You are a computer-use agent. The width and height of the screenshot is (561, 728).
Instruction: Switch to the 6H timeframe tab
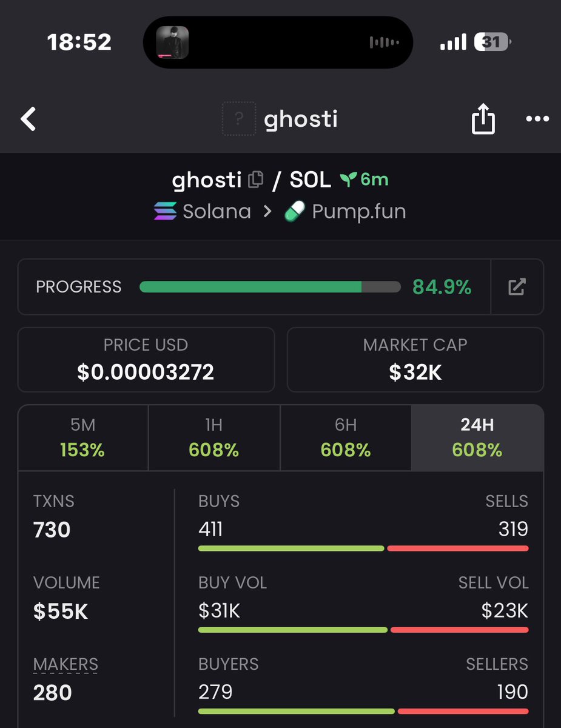click(346, 437)
